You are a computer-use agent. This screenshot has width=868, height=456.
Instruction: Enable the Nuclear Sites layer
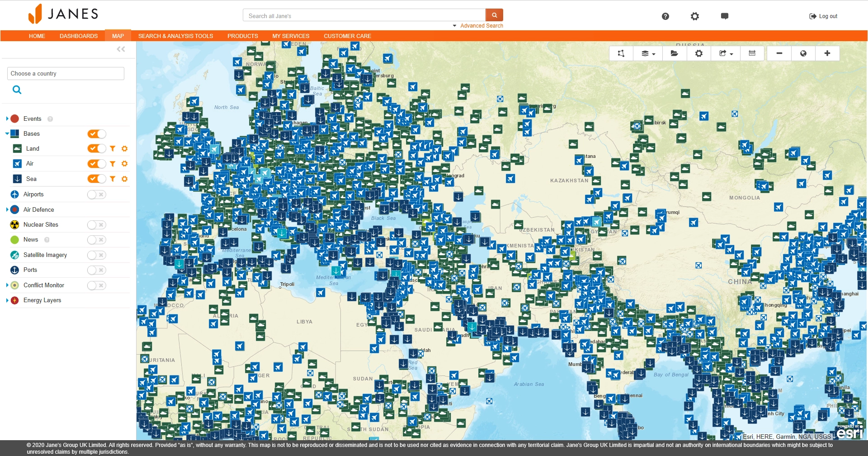click(x=97, y=225)
